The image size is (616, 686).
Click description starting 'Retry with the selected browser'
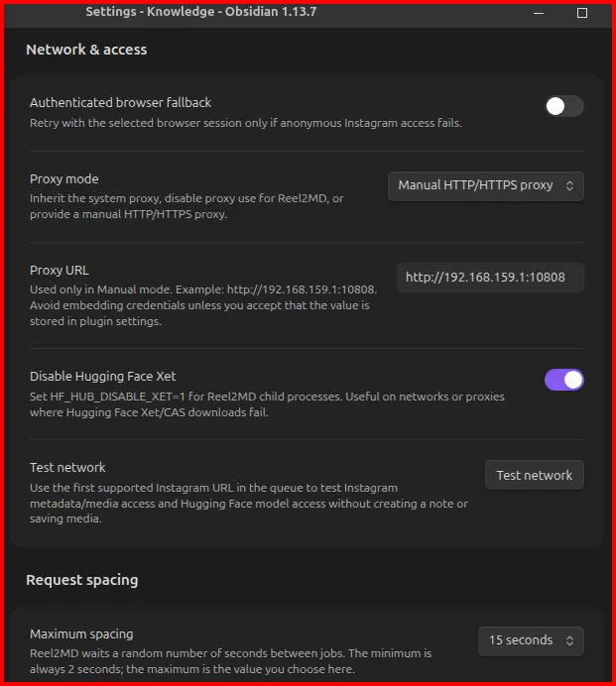(246, 123)
